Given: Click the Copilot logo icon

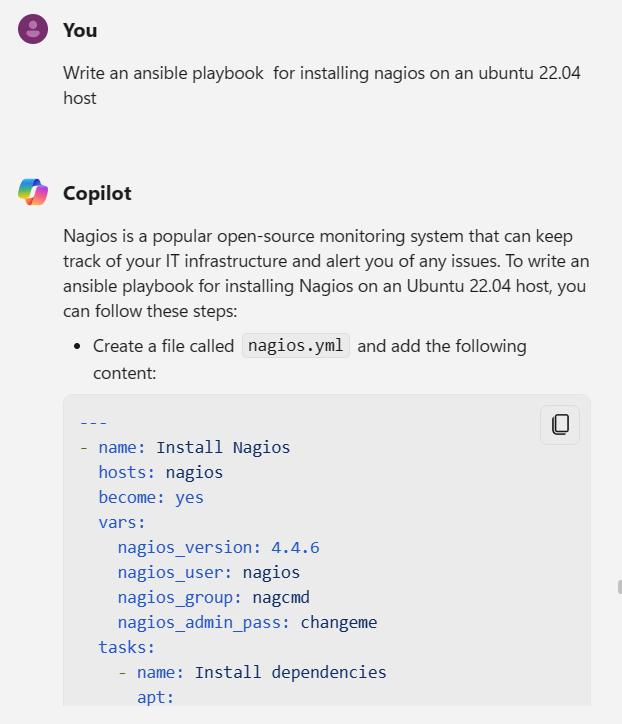Looking at the screenshot, I should [x=33, y=192].
